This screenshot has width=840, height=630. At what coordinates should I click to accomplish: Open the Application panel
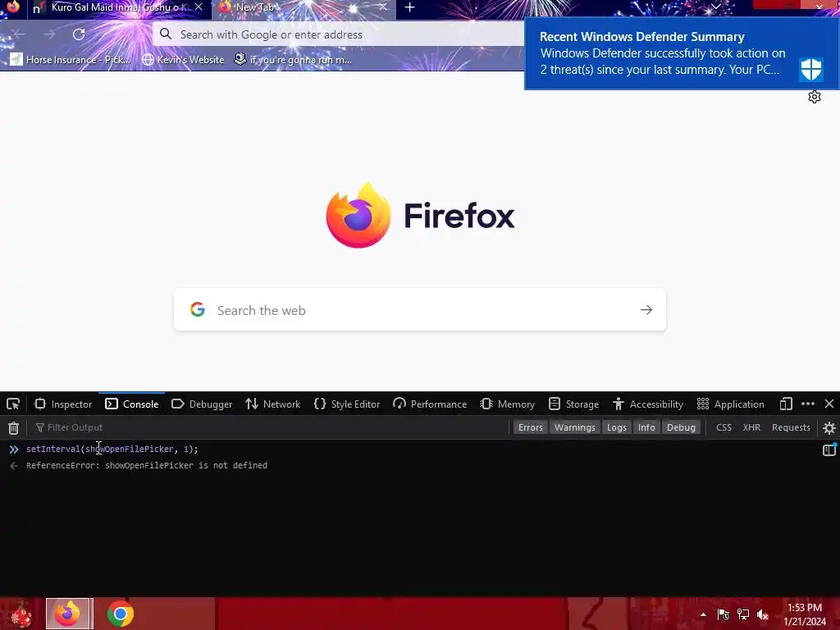[x=731, y=404]
